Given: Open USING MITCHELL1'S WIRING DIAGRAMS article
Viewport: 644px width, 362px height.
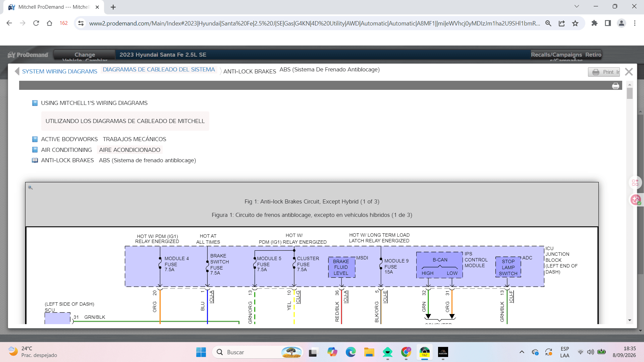Looking at the screenshot, I should point(94,103).
